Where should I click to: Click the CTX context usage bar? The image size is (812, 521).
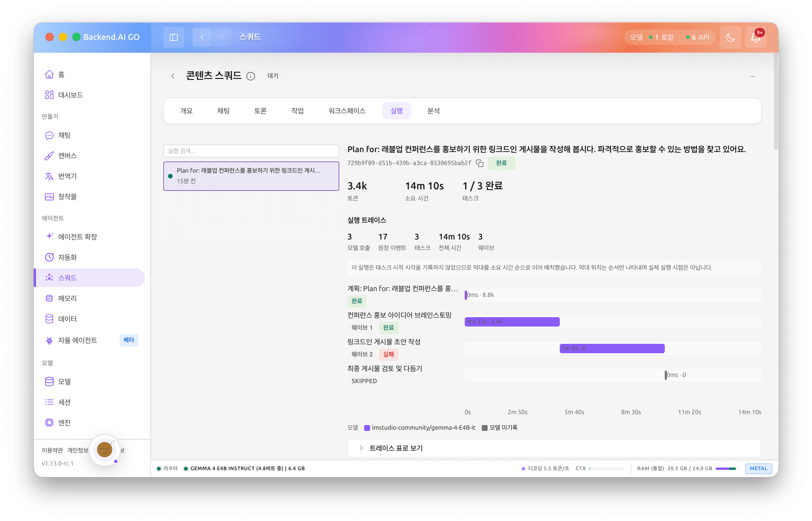(x=607, y=469)
